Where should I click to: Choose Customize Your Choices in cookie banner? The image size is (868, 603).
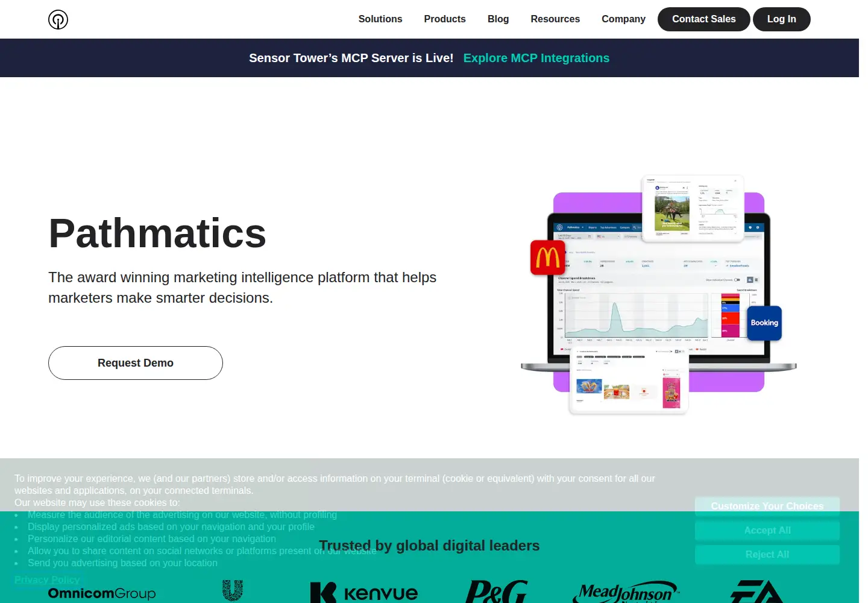click(767, 507)
